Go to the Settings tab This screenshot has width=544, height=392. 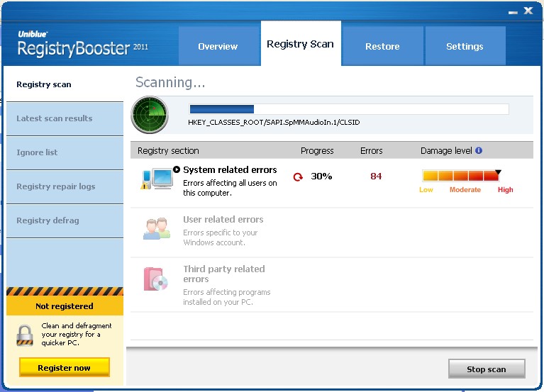pyautogui.click(x=465, y=46)
